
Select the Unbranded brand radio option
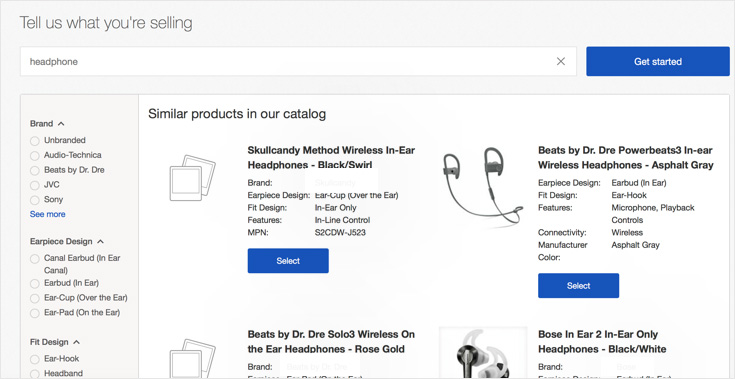click(34, 141)
